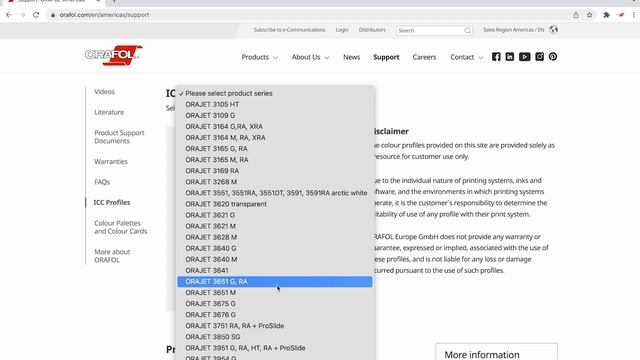Screen dimensions: 640x360
Task: Select ORAJET 3641 option
Action: (275, 270)
